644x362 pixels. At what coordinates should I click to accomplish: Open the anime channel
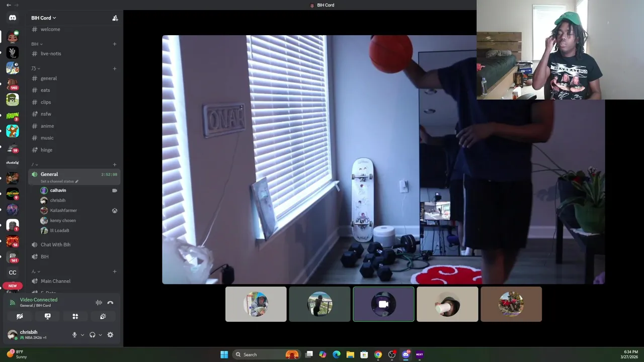click(74, 126)
